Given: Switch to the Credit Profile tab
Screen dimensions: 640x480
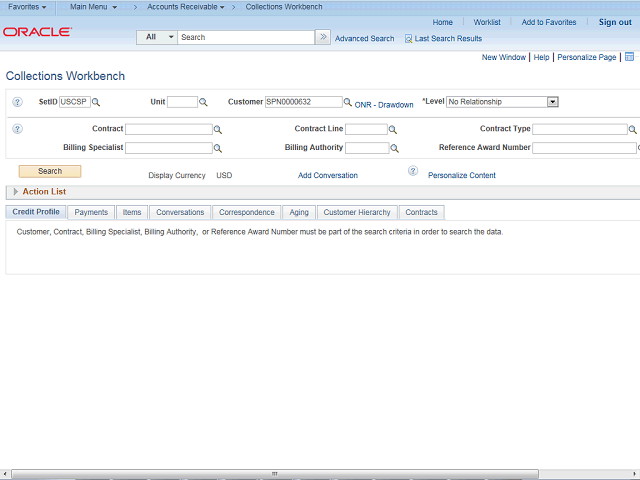Looking at the screenshot, I should 36,212.
